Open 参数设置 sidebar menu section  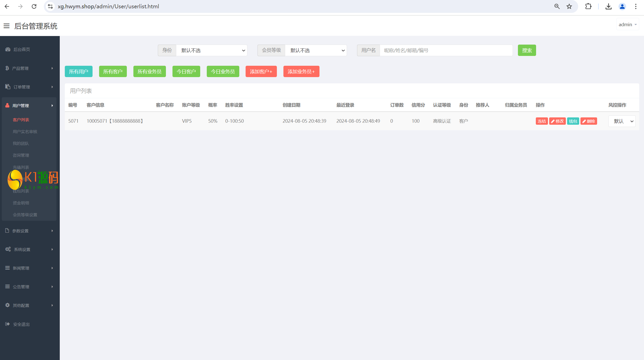point(29,230)
